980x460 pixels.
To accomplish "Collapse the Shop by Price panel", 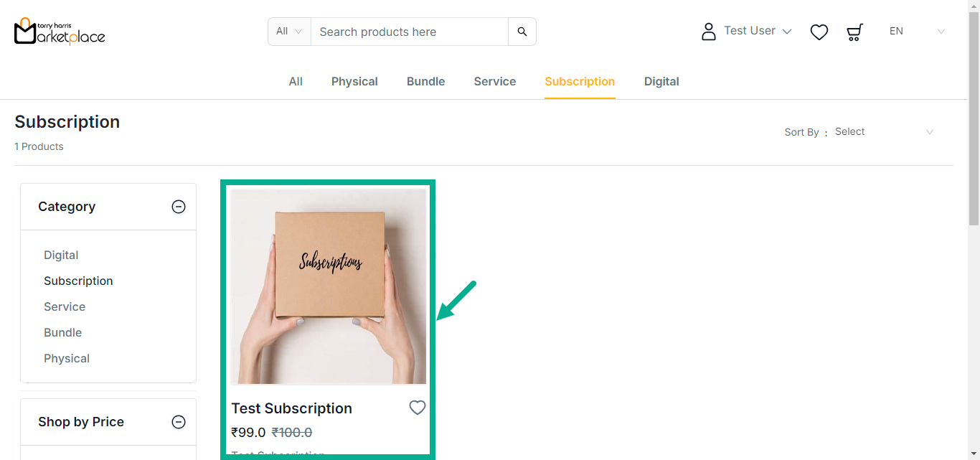I will coord(179,422).
